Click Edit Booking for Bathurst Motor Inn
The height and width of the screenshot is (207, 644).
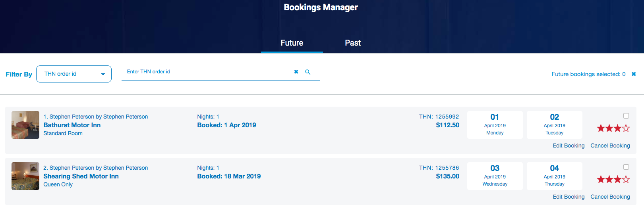(x=569, y=146)
